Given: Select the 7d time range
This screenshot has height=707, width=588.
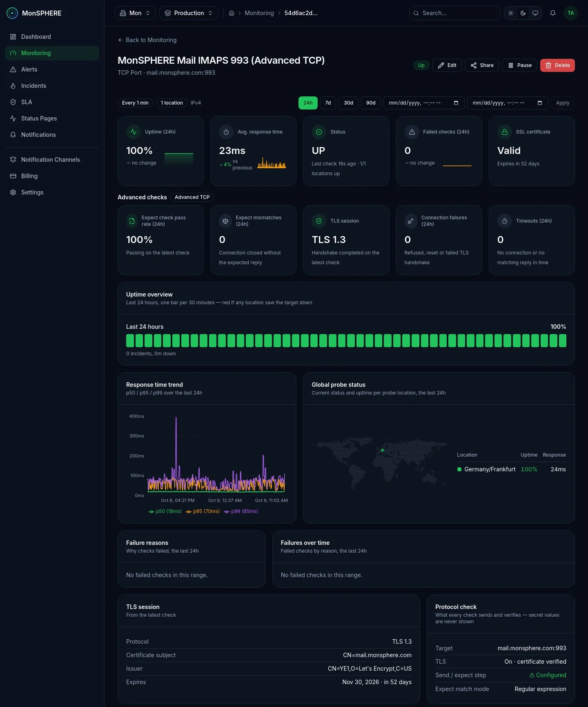Looking at the screenshot, I should (328, 103).
